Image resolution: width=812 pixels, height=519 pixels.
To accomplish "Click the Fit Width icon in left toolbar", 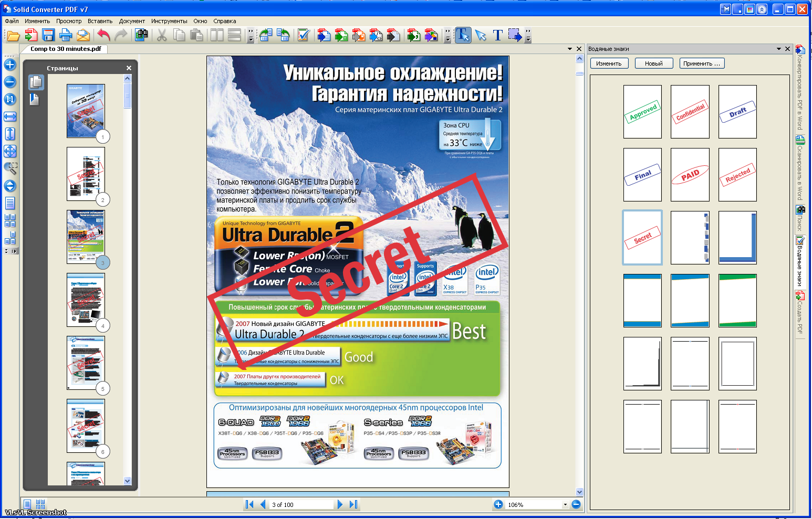I will (10, 116).
